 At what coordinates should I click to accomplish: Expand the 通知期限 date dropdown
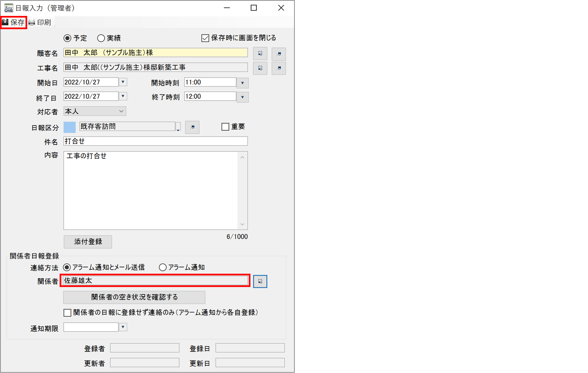[x=123, y=327]
